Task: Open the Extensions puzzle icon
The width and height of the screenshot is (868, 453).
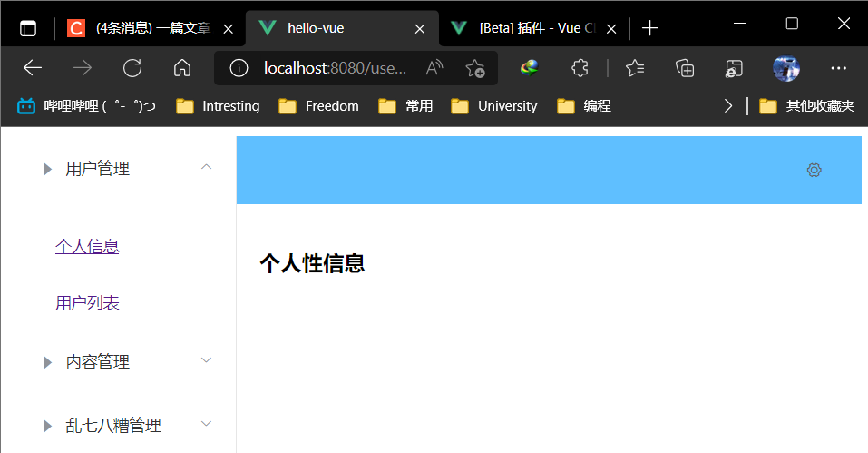Action: 580,68
